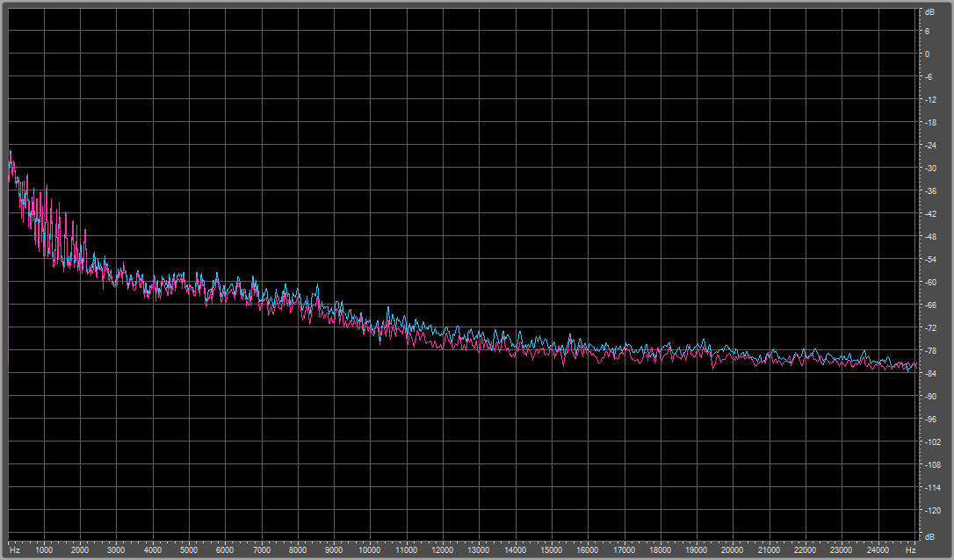Click the 16000 Hz frequency axis label
The width and height of the screenshot is (954, 560).
click(x=588, y=549)
